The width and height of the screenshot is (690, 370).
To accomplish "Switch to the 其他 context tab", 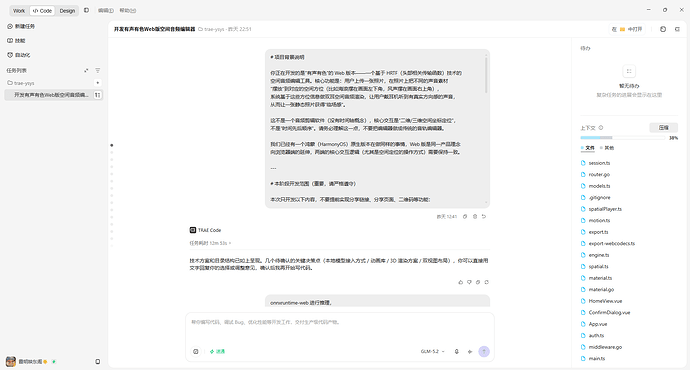I will 607,148.
